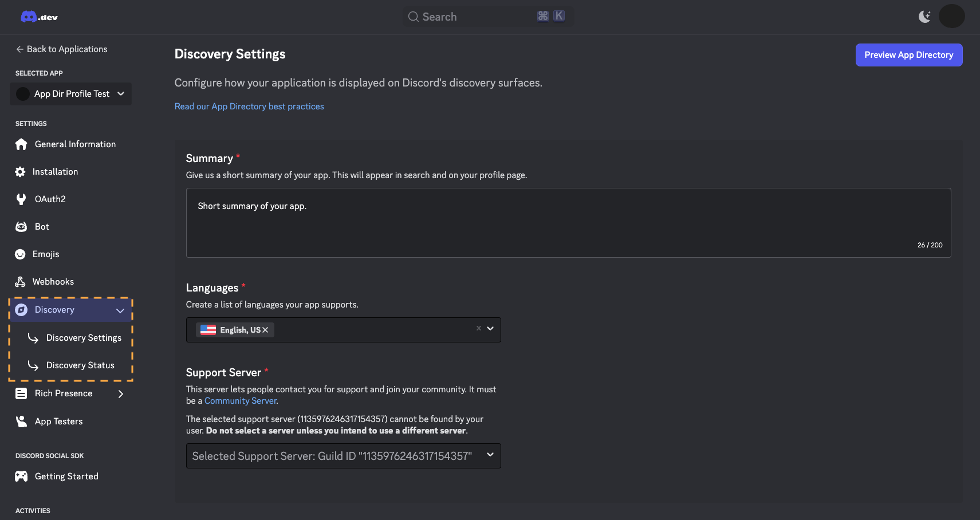980x520 pixels.
Task: Click the General Information home icon
Action: tap(21, 144)
